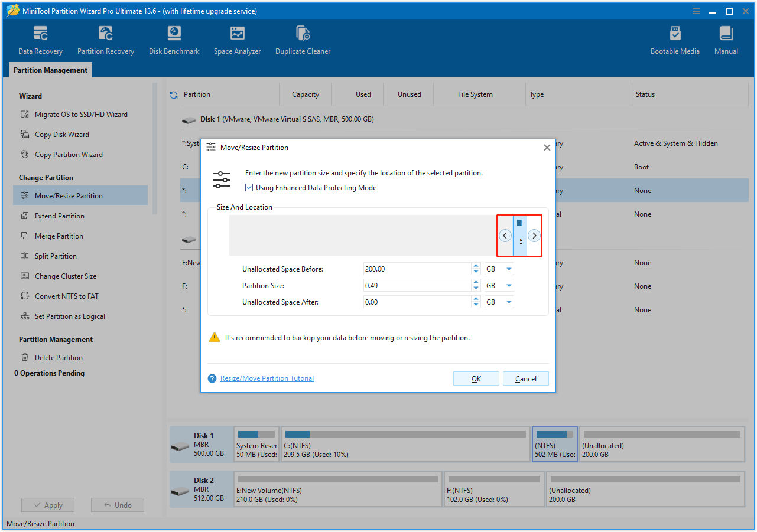Click the Merge Partition icon
Screen dimensions: 757x532
[25, 236]
